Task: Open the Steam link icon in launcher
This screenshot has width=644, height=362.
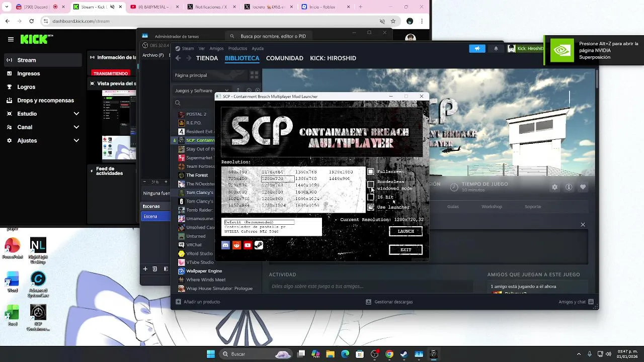Action: 259,245
